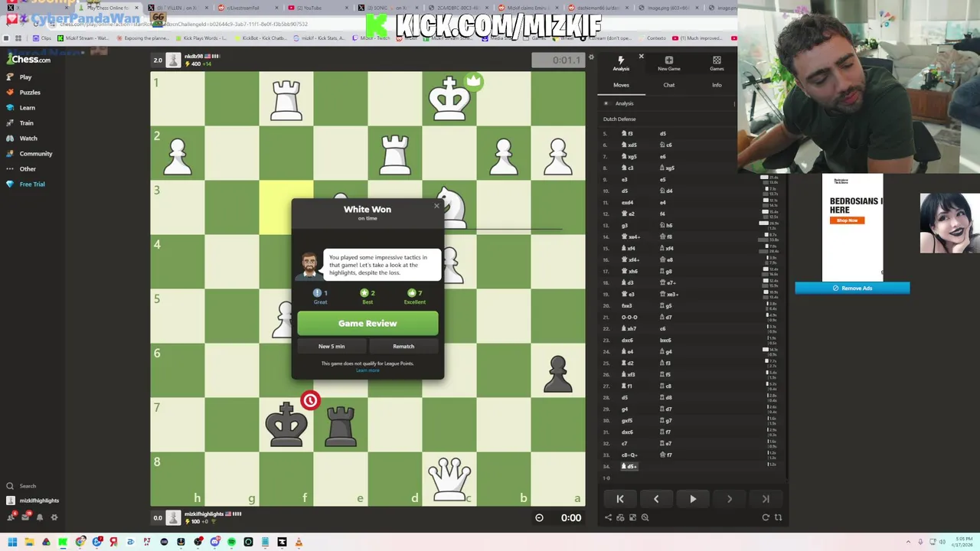
Task: Click New 5 min button
Action: pos(332,347)
